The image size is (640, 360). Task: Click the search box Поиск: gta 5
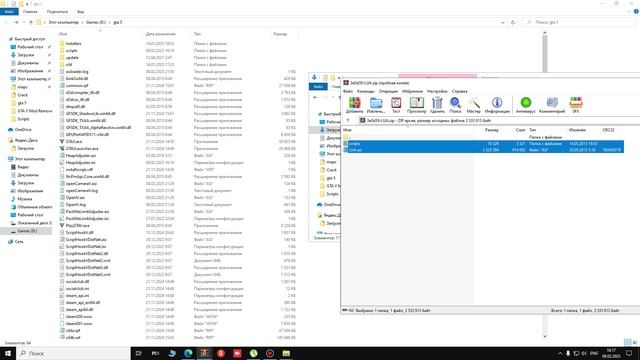coord(578,22)
